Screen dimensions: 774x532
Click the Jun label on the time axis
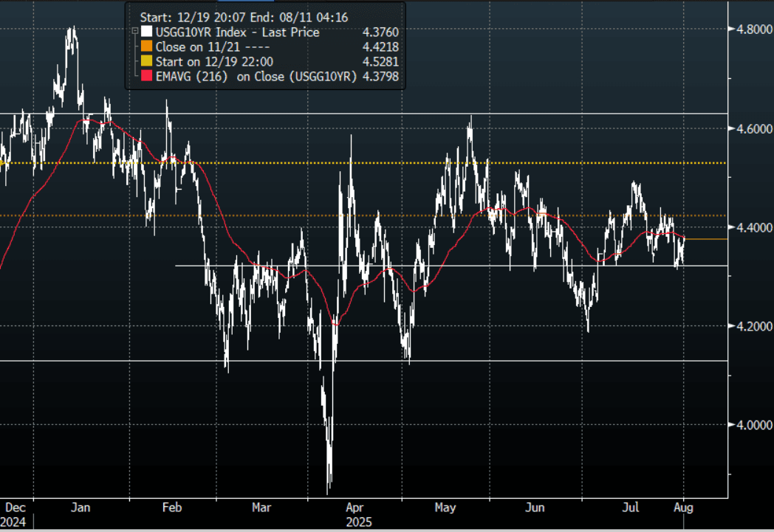[536, 508]
